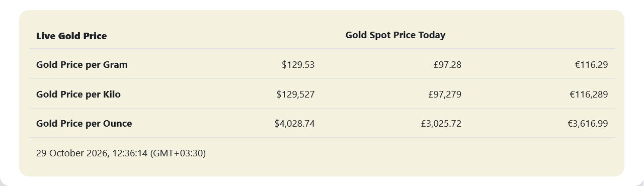Select the Gold Price per Gram row label

click(x=82, y=65)
